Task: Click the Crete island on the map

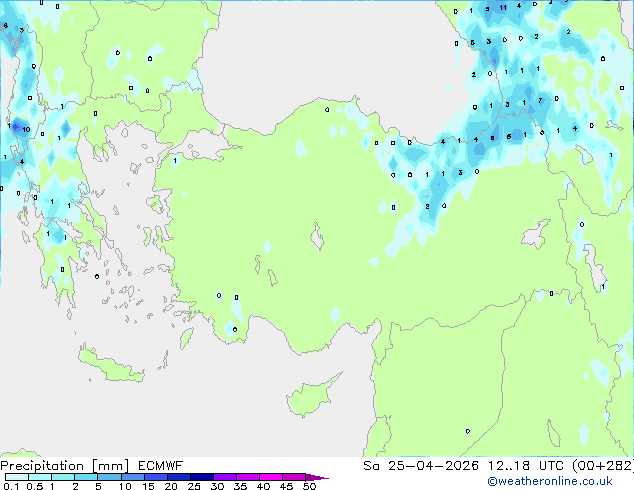Action: click(x=111, y=365)
